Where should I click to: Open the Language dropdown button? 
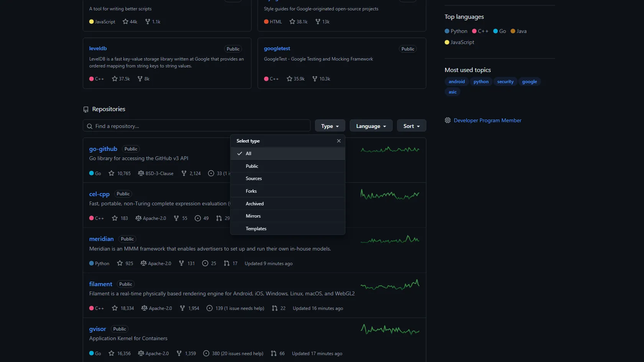click(x=371, y=126)
